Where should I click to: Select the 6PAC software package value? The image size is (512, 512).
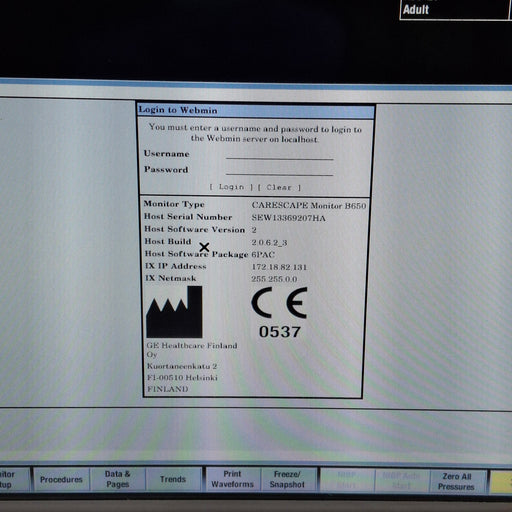(x=263, y=255)
